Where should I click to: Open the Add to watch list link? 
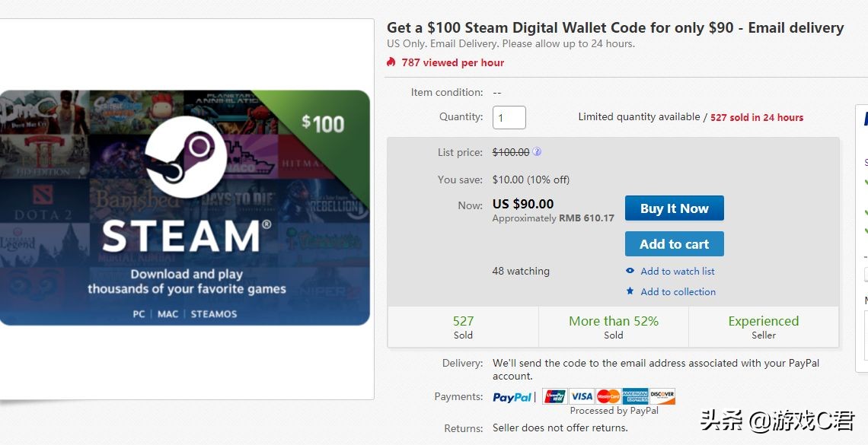(x=678, y=271)
